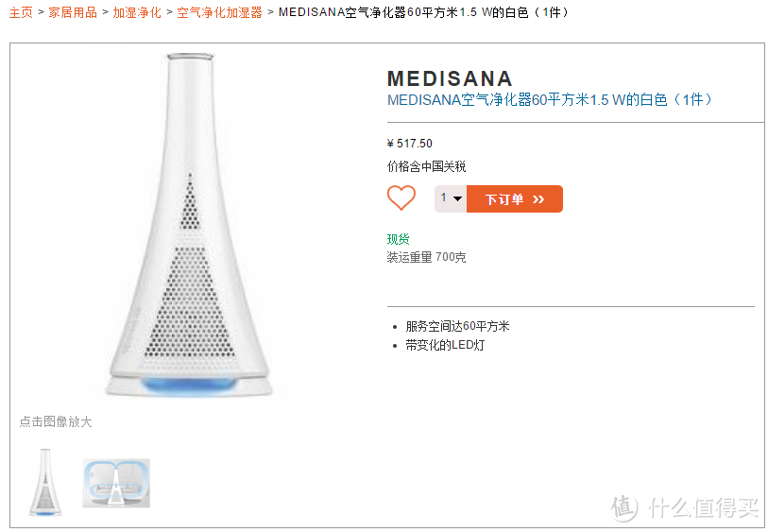This screenshot has width=768, height=532.
Task: Enlarge the main air purifier product image
Action: pos(190,225)
